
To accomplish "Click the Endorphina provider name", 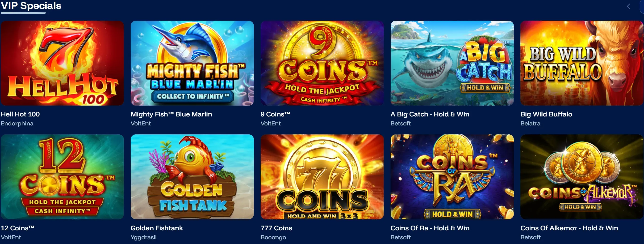I will point(17,123).
